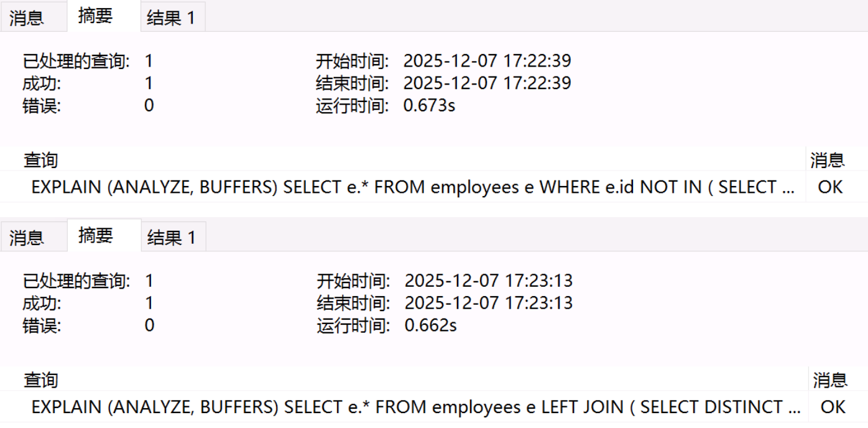Switch to 消息 tab in upper panel
This screenshot has width=868, height=428.
(x=27, y=17)
